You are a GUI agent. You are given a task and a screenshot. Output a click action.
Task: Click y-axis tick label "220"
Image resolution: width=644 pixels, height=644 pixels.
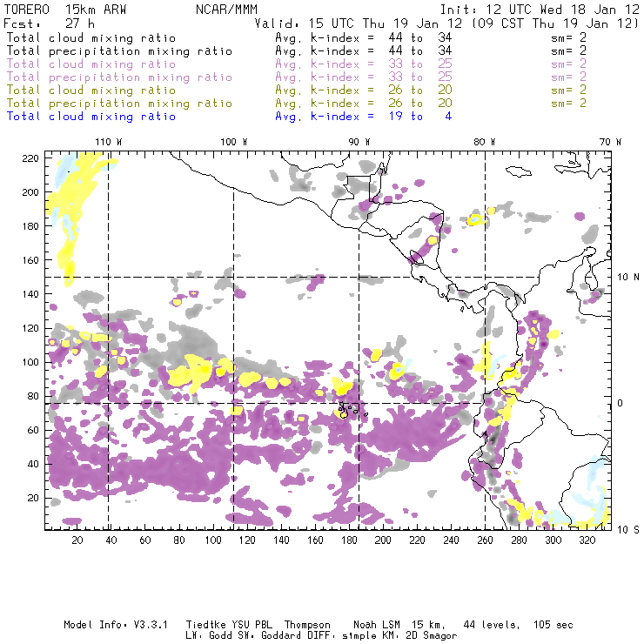[30, 158]
